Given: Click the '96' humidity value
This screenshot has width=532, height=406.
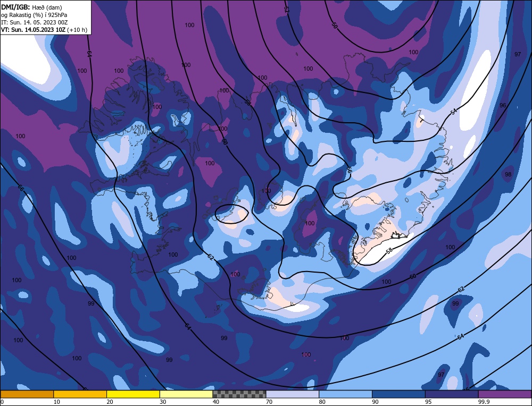Looking at the screenshot, I should (x=503, y=105).
